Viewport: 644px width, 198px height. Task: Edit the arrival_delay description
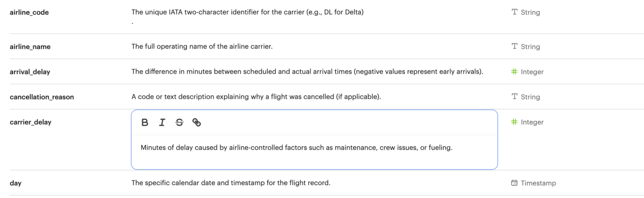[x=307, y=72]
